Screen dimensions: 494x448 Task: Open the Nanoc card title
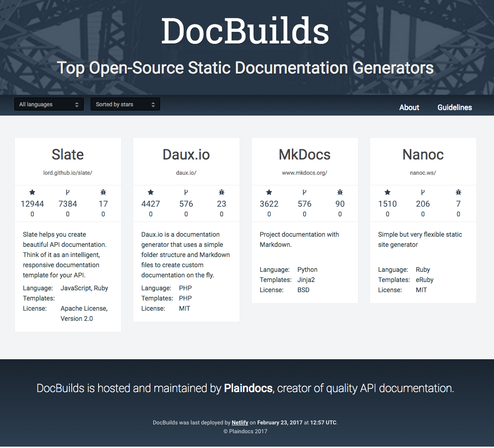[x=423, y=154]
